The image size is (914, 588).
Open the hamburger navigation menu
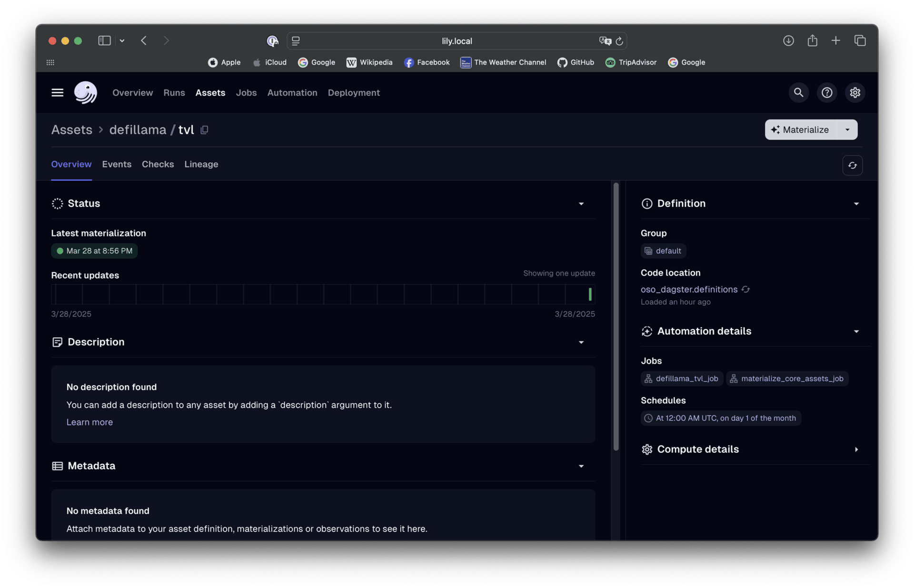(57, 93)
